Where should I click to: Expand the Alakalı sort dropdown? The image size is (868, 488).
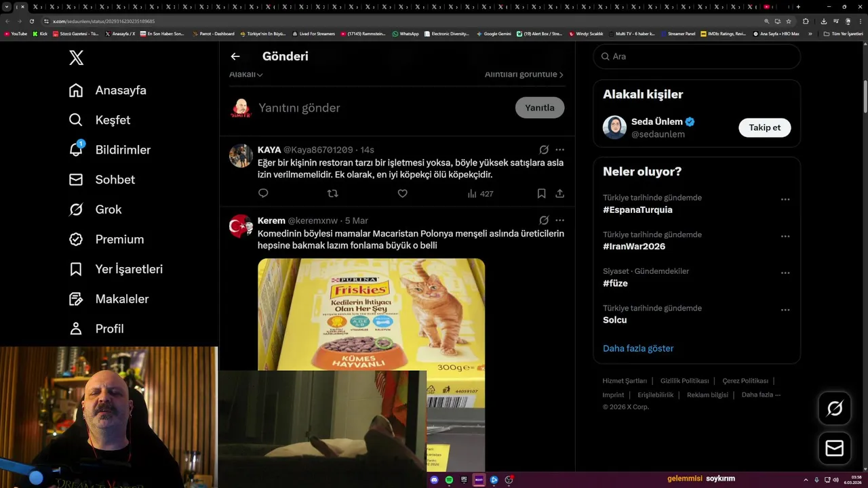246,75
